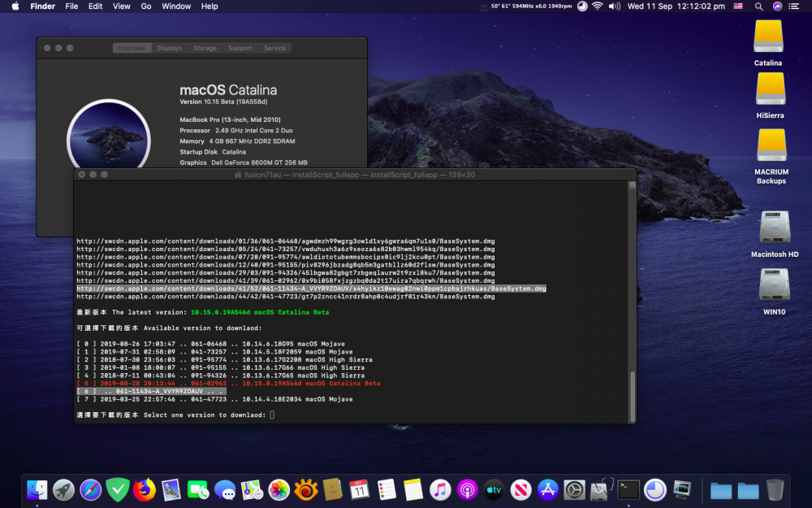Switch to Support tab in About This Mac

click(240, 48)
